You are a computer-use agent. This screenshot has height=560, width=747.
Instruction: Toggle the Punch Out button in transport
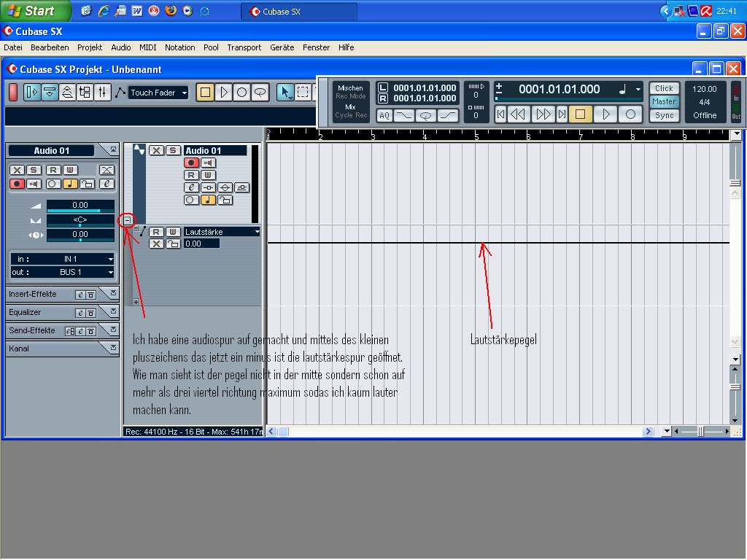pyautogui.click(x=447, y=115)
